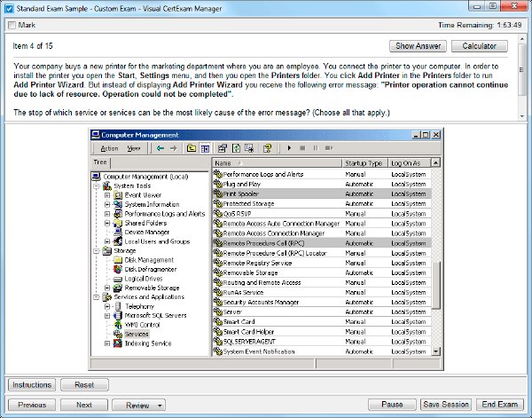This screenshot has width=532, height=418.
Task: Click the Reset button
Action: pos(84,385)
